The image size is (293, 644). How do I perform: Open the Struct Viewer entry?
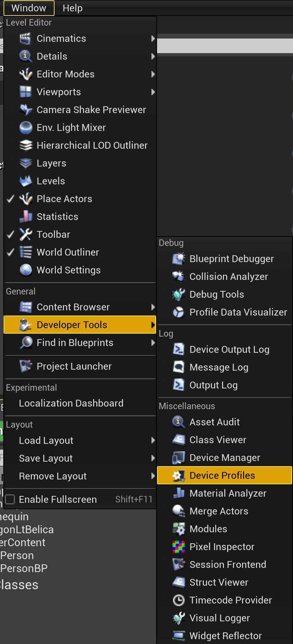(225, 582)
